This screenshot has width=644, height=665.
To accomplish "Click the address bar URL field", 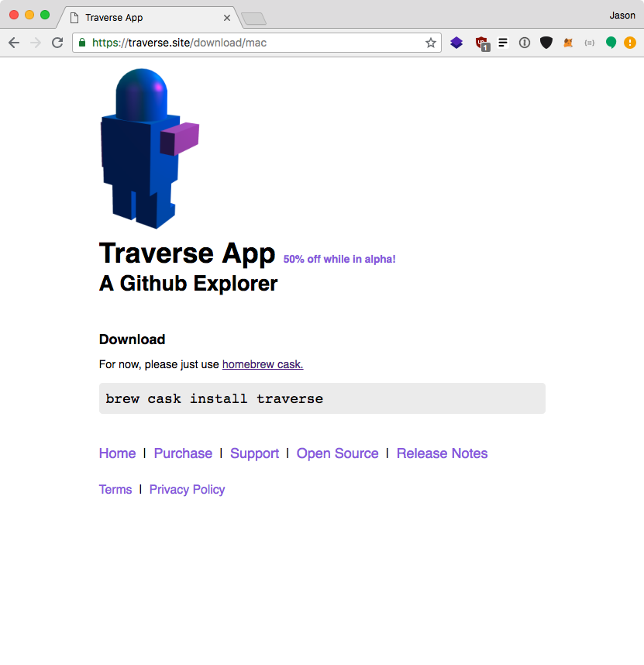I will click(232, 43).
